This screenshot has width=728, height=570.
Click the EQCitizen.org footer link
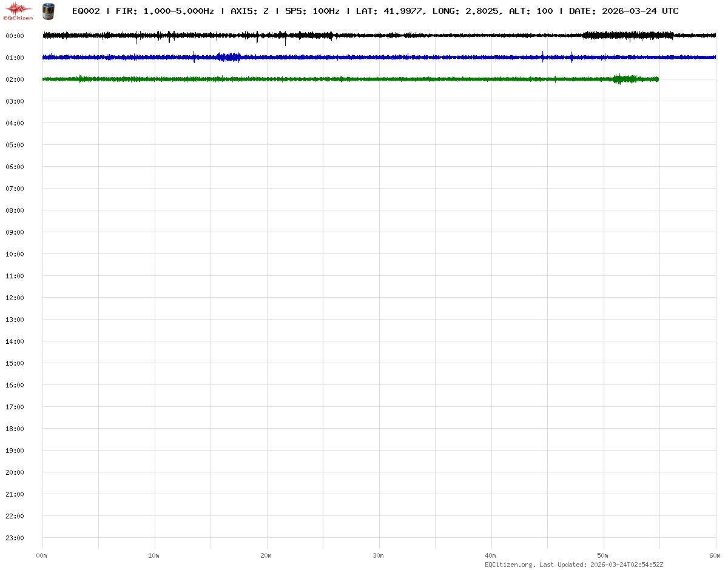tap(510, 565)
